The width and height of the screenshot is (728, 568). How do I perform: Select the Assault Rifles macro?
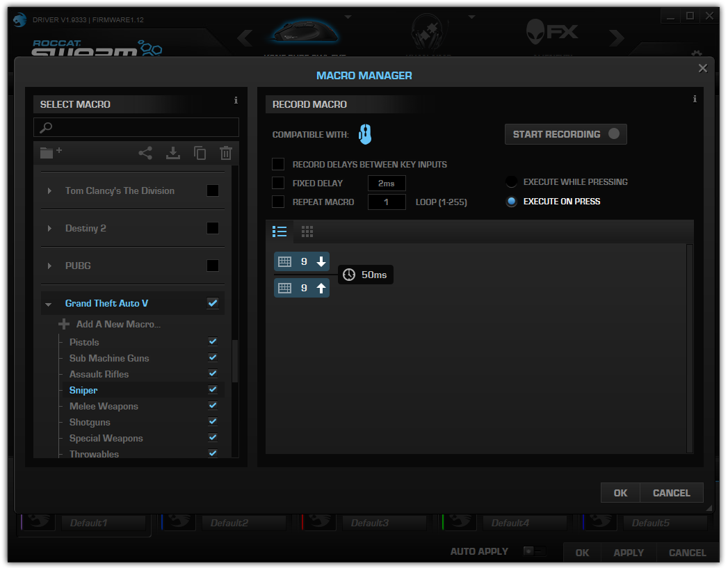(99, 374)
